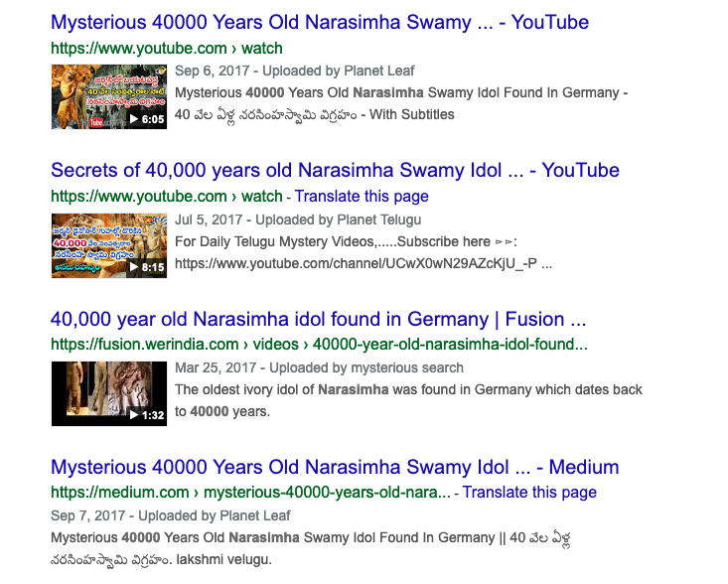The height and width of the screenshot is (584, 728).
Task: Click 'Mar 25, 2017 - Uploaded by mysterious search' text
Action: tap(319, 368)
